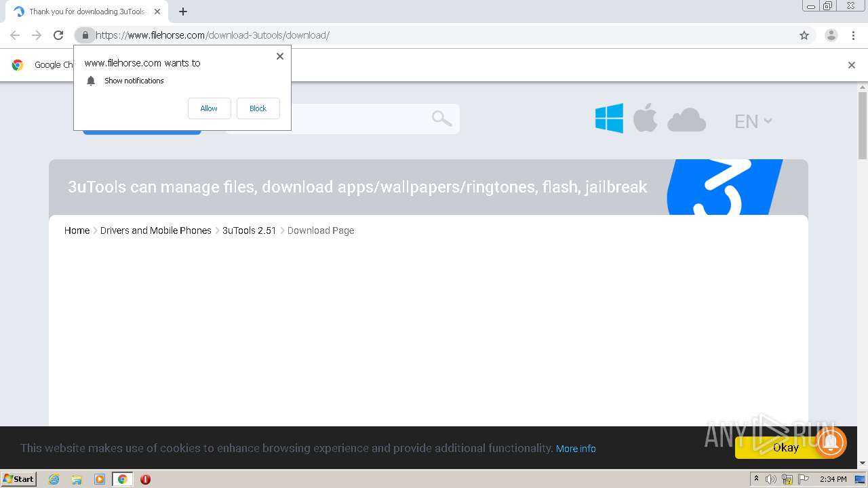
Task: Open Drivers and Mobile Phones breadcrumb
Action: point(156,230)
